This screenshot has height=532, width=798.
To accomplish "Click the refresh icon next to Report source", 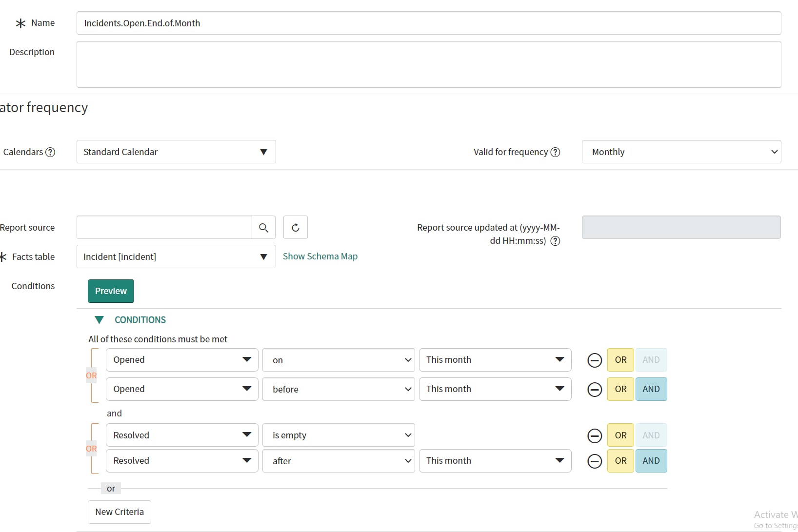I will click(x=295, y=227).
